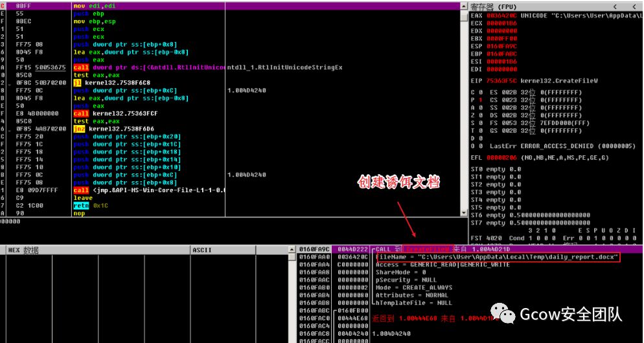Select the ShareMode = 0 stack row
The height and width of the screenshot is (343, 644).
[401, 272]
